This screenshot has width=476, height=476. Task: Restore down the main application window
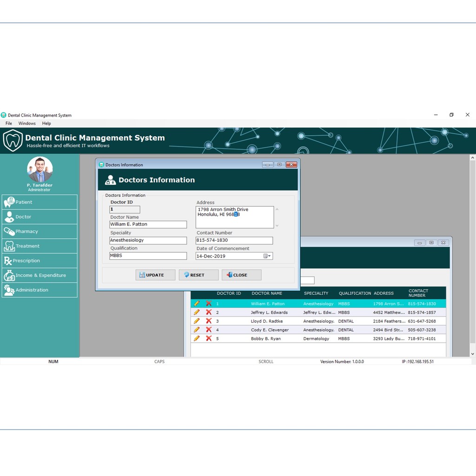[x=451, y=115]
